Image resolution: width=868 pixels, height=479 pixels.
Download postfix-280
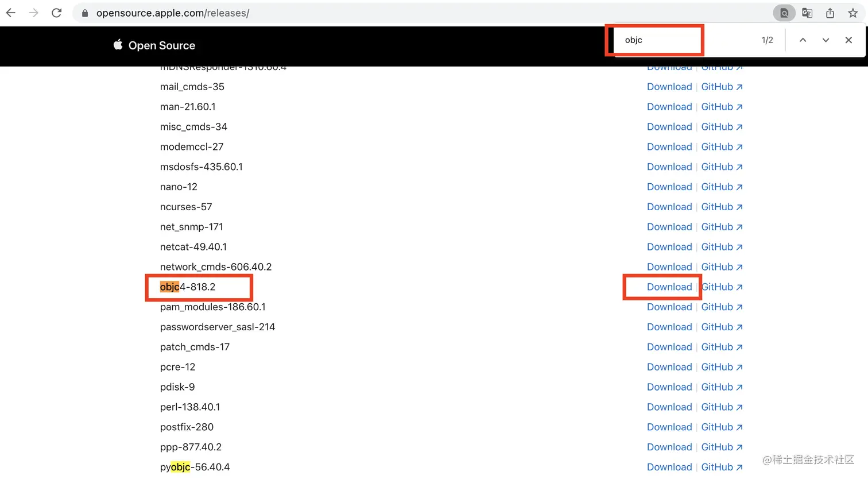(x=669, y=427)
